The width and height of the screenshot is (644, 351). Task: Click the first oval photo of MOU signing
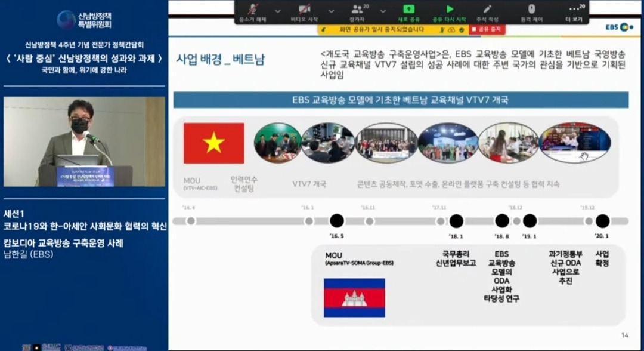tap(278, 143)
